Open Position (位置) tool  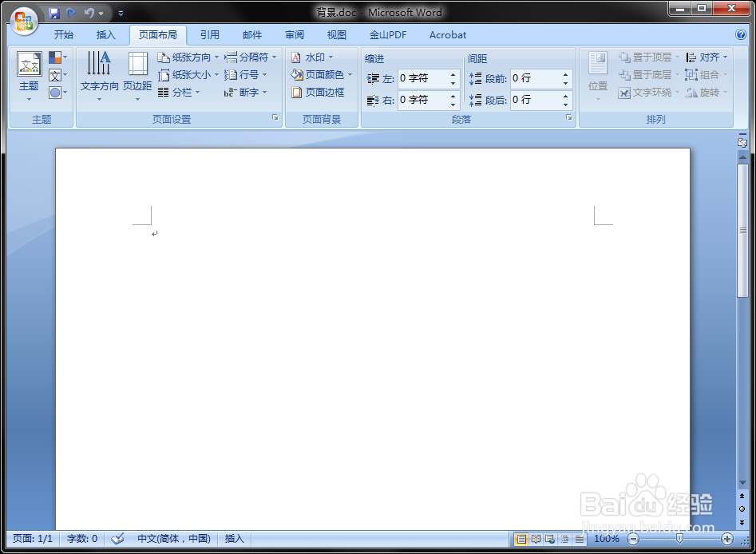coord(598,77)
